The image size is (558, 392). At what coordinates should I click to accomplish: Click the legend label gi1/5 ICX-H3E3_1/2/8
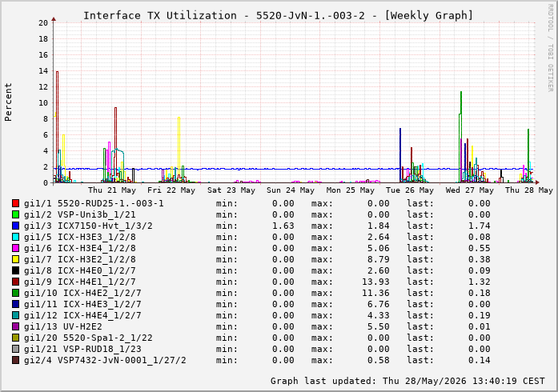[80, 238]
